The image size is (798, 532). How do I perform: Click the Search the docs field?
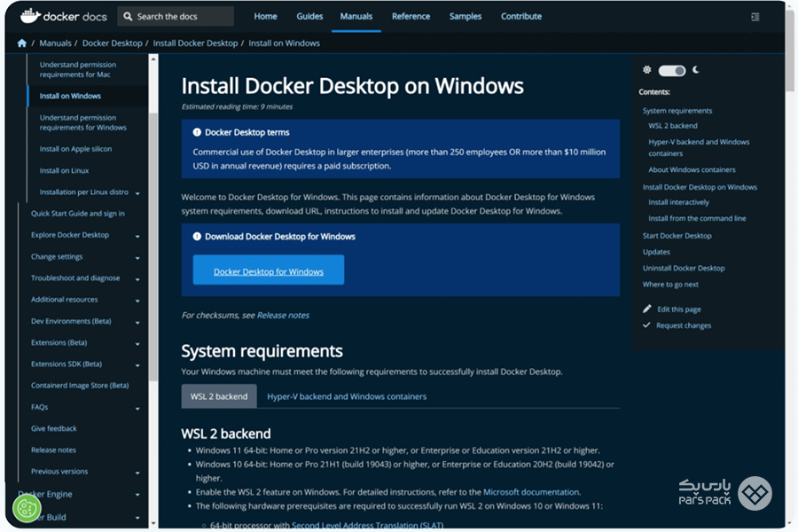coord(176,16)
